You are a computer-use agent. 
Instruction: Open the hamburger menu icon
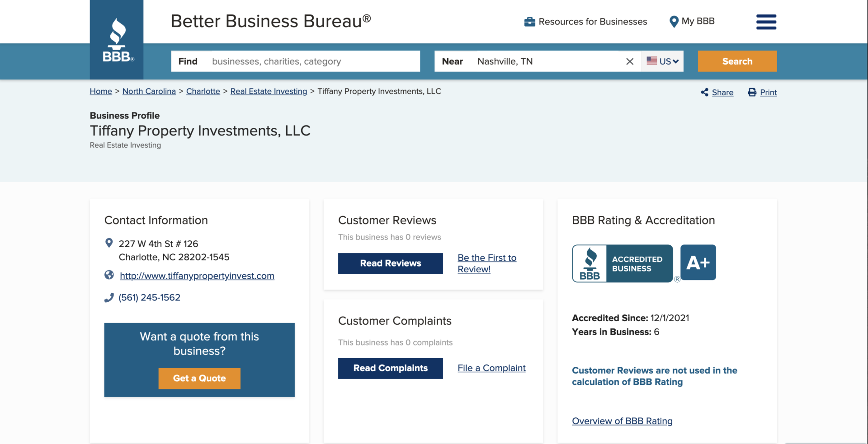[x=766, y=22]
